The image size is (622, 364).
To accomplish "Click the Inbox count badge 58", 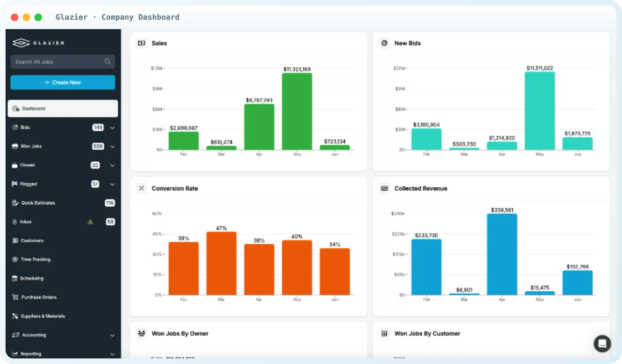I will [x=110, y=222].
